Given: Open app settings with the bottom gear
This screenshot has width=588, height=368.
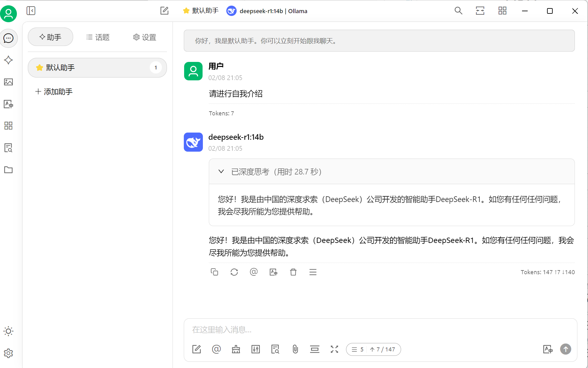Looking at the screenshot, I should click(x=8, y=353).
